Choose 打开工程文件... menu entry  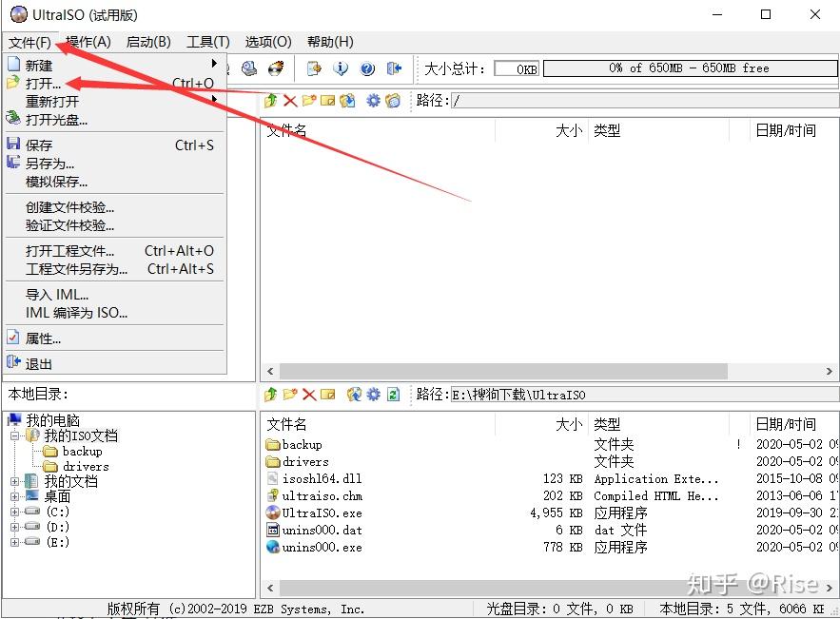114,251
